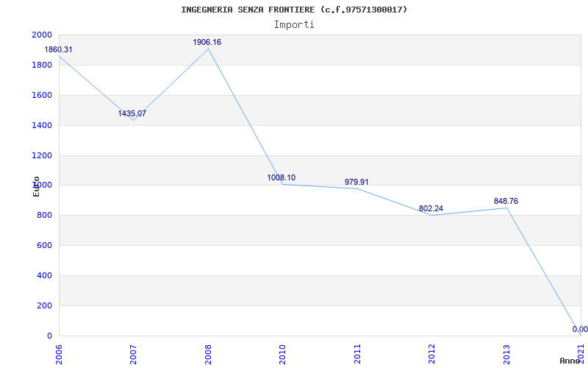
Task: Select x-axis year label 2008
Action: (208, 354)
